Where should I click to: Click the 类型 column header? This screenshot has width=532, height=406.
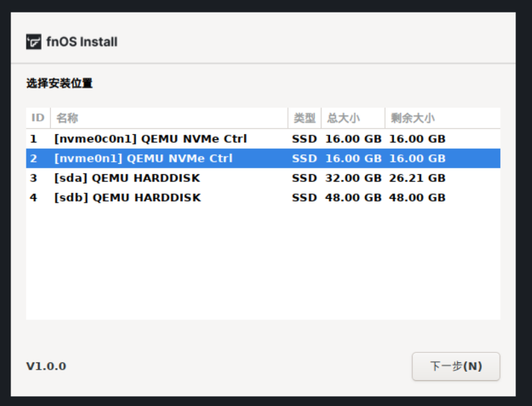pos(304,118)
